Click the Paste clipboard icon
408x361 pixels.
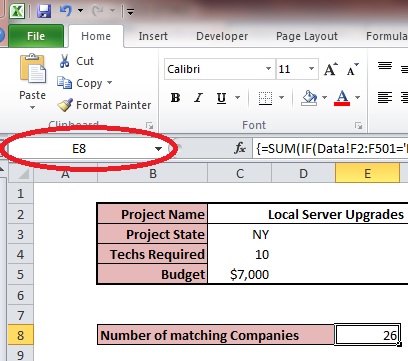33,69
